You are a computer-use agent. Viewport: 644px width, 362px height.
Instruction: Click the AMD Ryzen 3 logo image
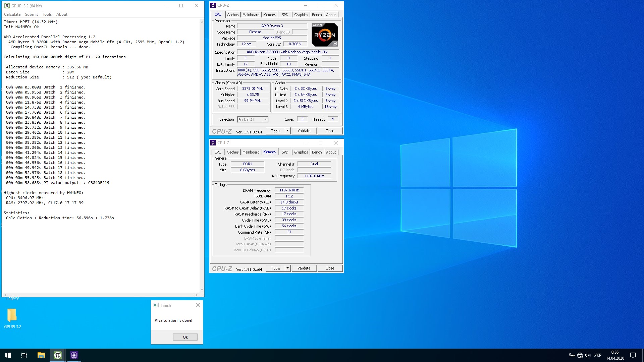[x=325, y=35]
